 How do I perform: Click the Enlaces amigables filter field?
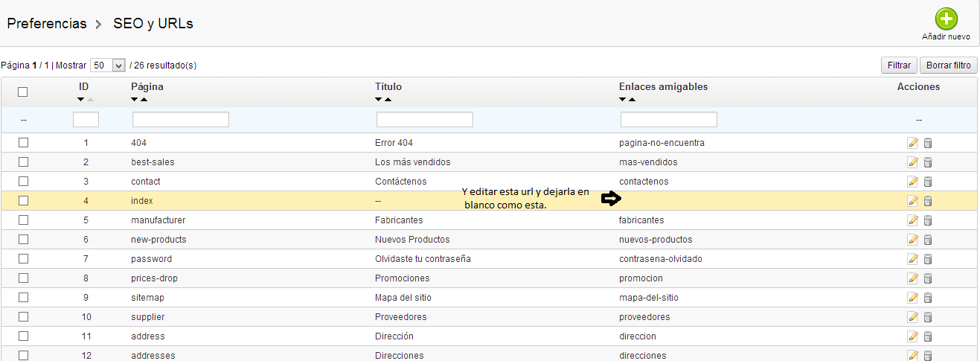[669, 120]
